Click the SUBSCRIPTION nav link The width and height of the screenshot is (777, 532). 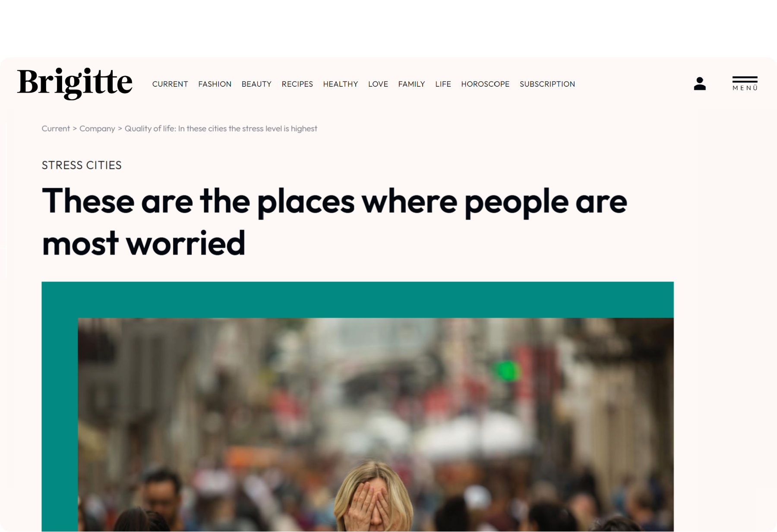(547, 84)
